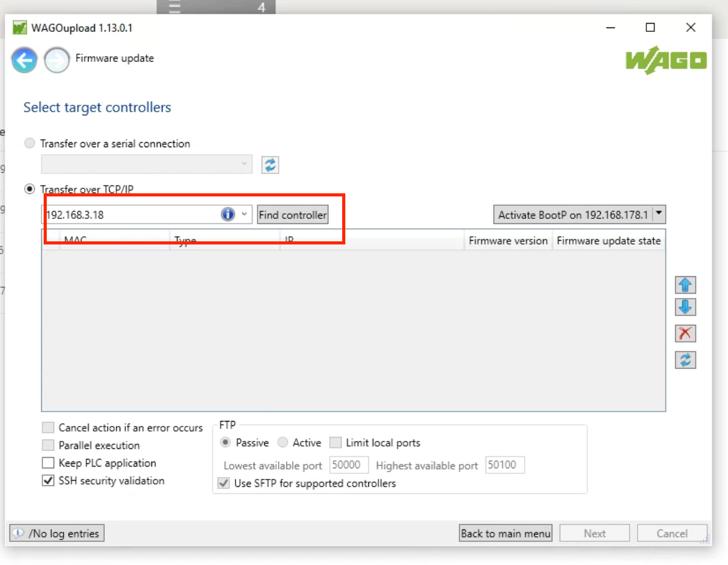This screenshot has width=728, height=565.
Task: Uncheck SSH security validation
Action: (x=48, y=481)
